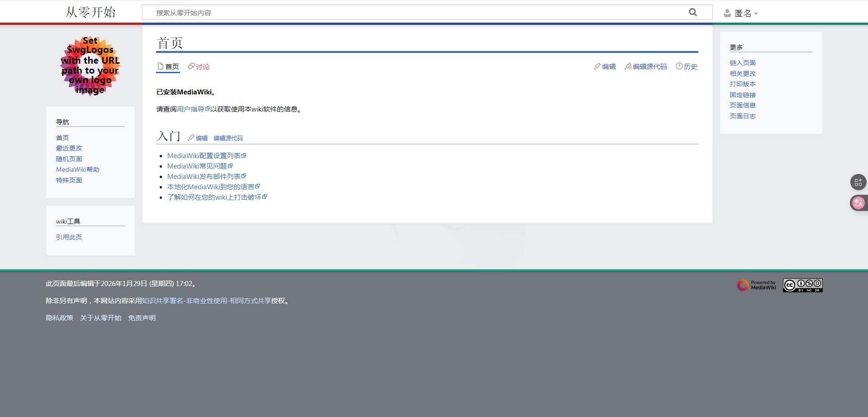Click the search magnifying glass icon
The width and height of the screenshot is (868, 417).
click(693, 12)
